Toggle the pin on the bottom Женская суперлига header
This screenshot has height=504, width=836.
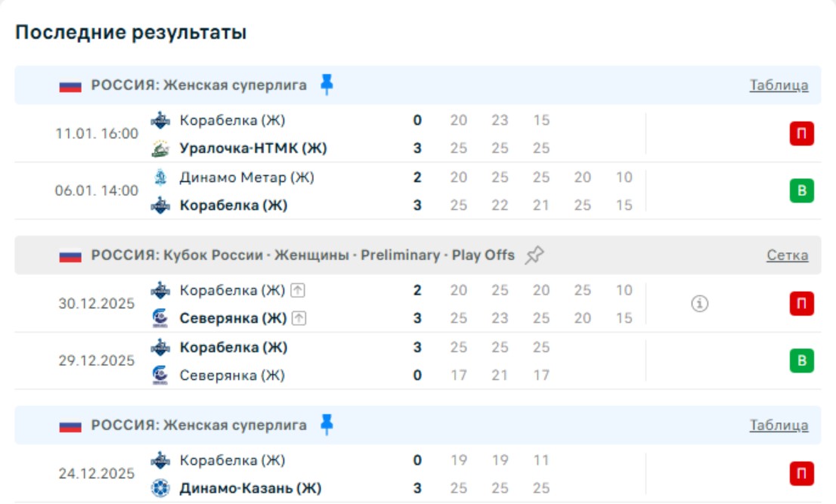pos(327,425)
